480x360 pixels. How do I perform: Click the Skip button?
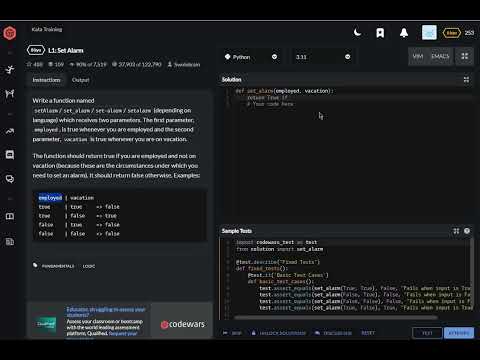coord(232,333)
